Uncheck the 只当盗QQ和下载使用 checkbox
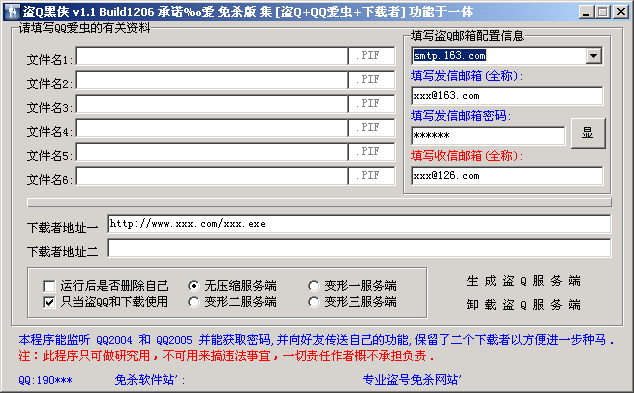The width and height of the screenshot is (634, 393). coord(49,302)
